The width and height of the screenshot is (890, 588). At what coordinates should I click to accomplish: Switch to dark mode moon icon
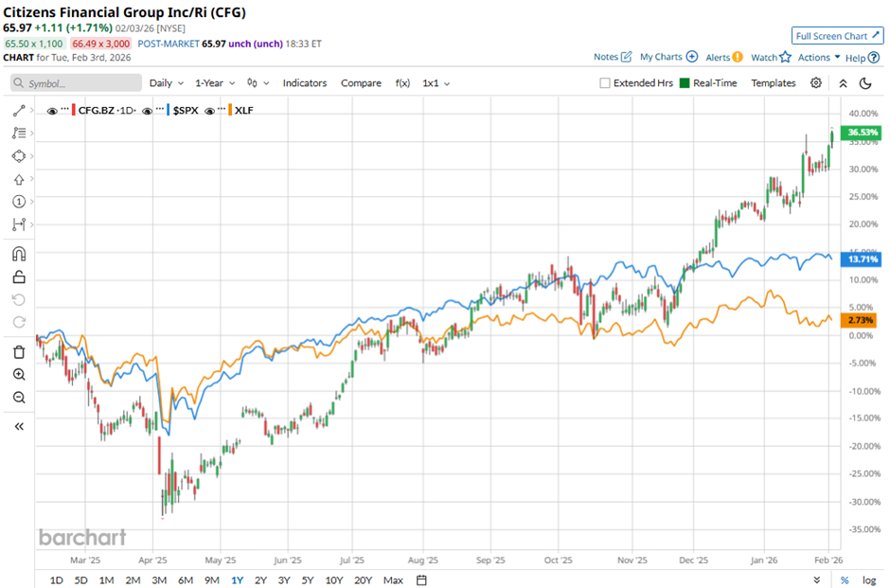(866, 83)
